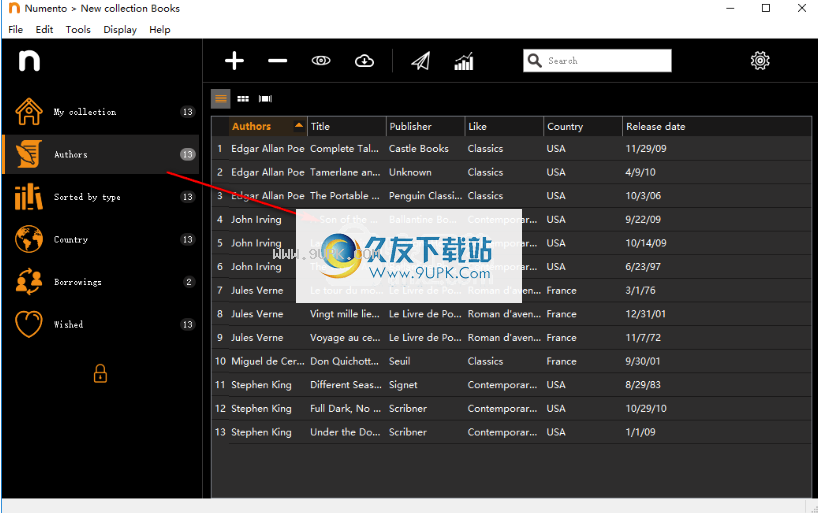Open the Display menu

click(120, 30)
